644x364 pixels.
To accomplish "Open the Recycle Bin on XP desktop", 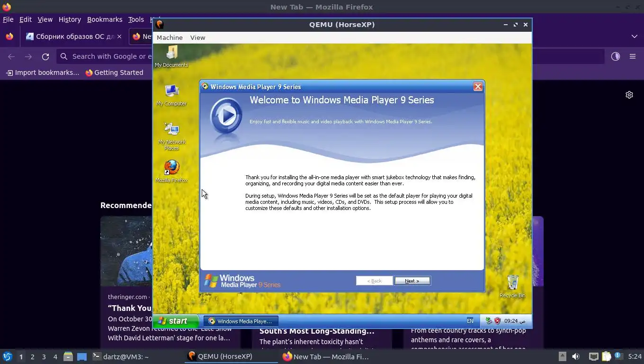I will [x=512, y=286].
